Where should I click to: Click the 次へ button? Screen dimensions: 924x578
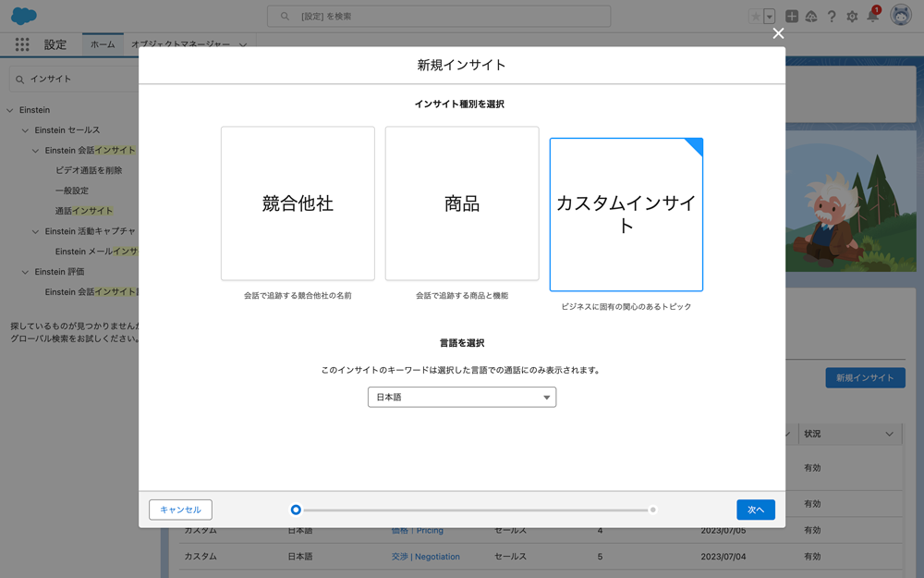756,510
